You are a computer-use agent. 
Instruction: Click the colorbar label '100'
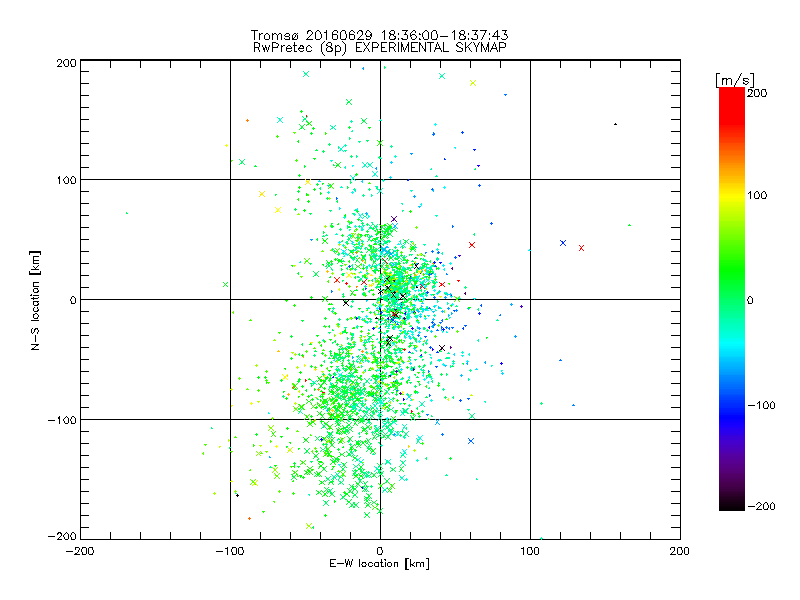pos(757,195)
